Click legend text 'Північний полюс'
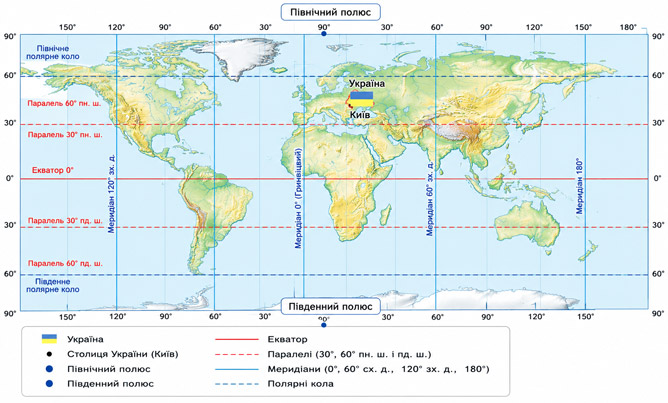Viewport: 668px width, 403px height. [109, 369]
